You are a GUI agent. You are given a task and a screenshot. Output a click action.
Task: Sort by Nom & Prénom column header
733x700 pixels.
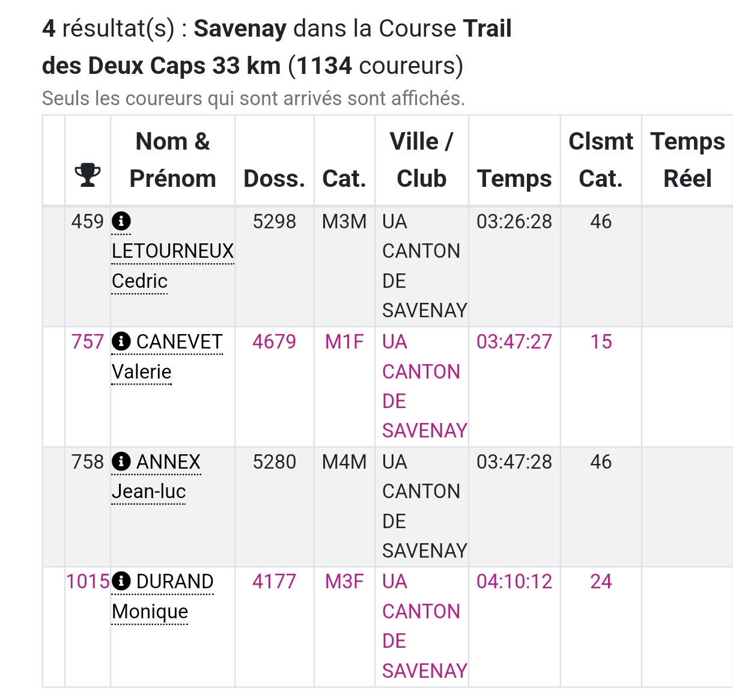[x=172, y=160]
